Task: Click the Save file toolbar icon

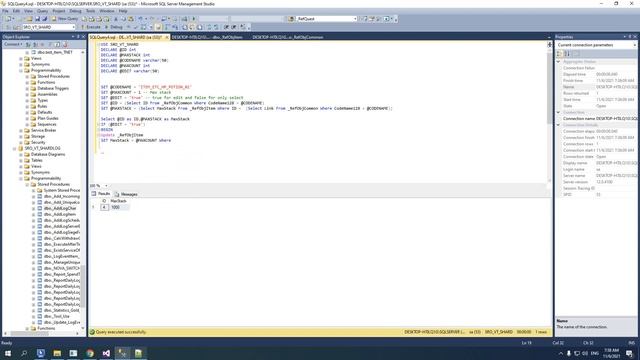Action: click(38, 19)
